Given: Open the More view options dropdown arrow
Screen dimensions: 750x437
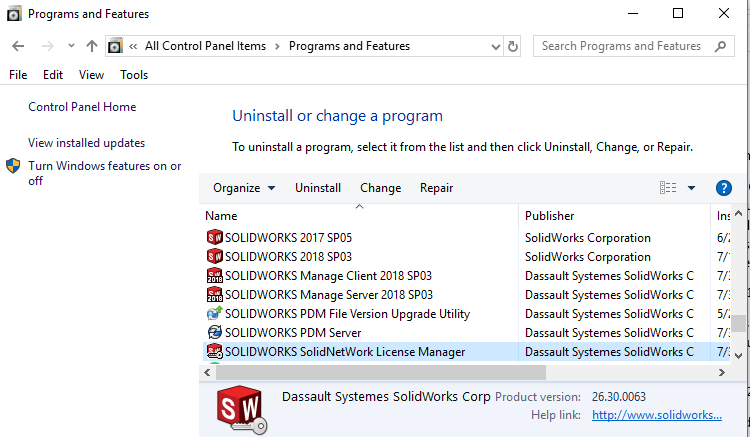Looking at the screenshot, I should click(x=691, y=188).
